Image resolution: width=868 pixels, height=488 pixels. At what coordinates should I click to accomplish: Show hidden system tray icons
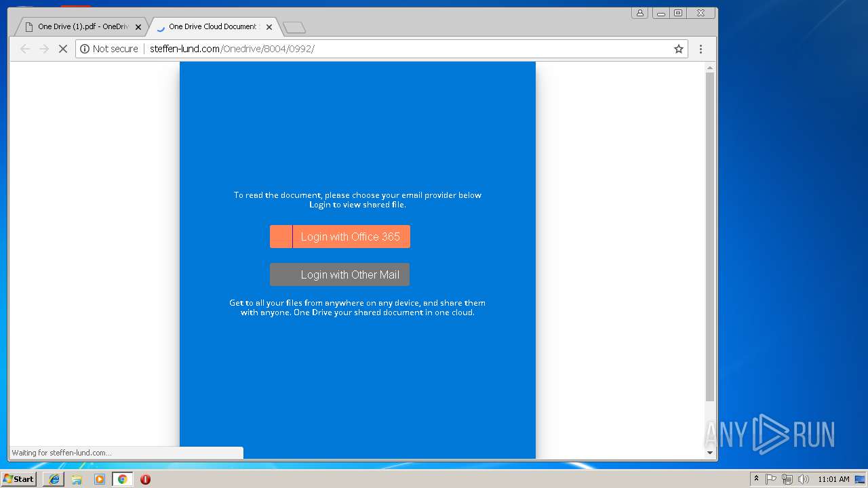point(757,479)
